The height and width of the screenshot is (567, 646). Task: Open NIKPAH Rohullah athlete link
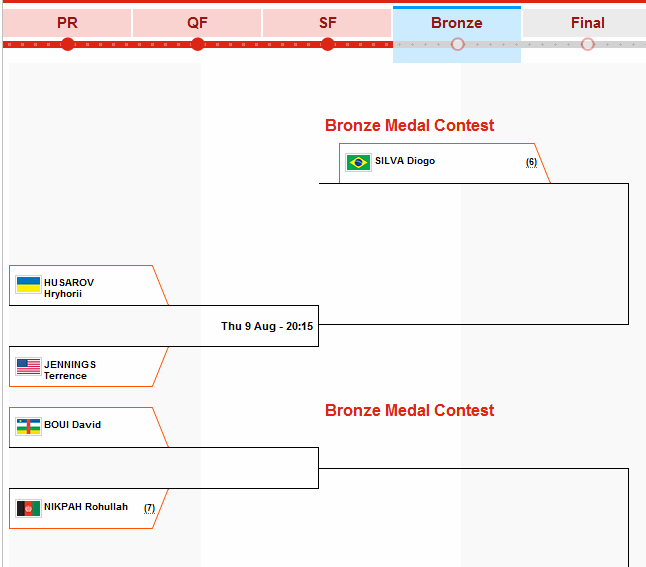(x=86, y=507)
